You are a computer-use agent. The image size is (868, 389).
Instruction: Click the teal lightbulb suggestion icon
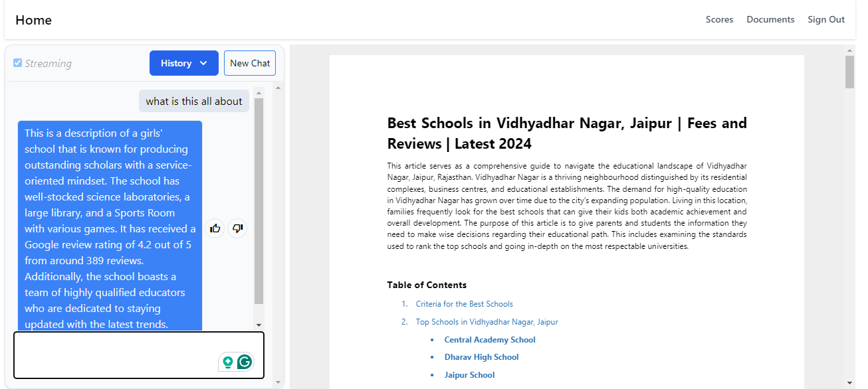click(228, 362)
